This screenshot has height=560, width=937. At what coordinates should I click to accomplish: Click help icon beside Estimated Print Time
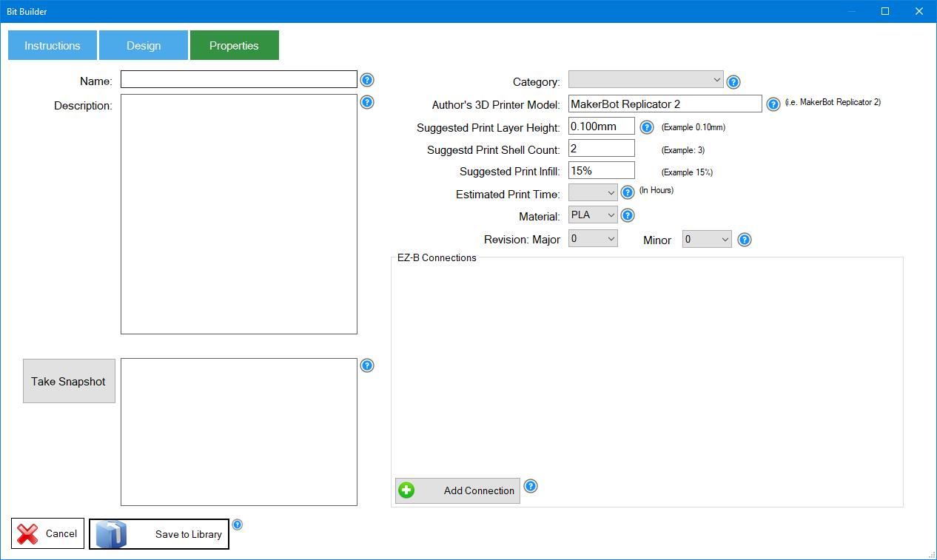[x=628, y=193]
